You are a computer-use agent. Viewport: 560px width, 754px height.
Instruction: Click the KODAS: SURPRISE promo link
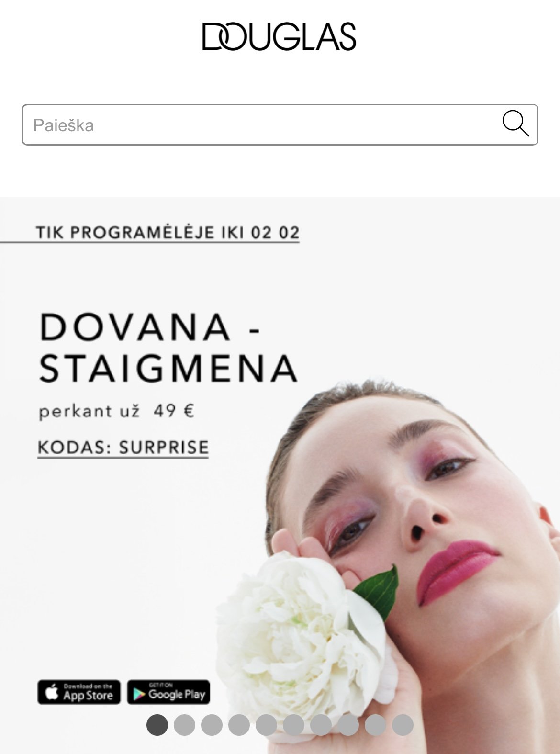pyautogui.click(x=123, y=448)
